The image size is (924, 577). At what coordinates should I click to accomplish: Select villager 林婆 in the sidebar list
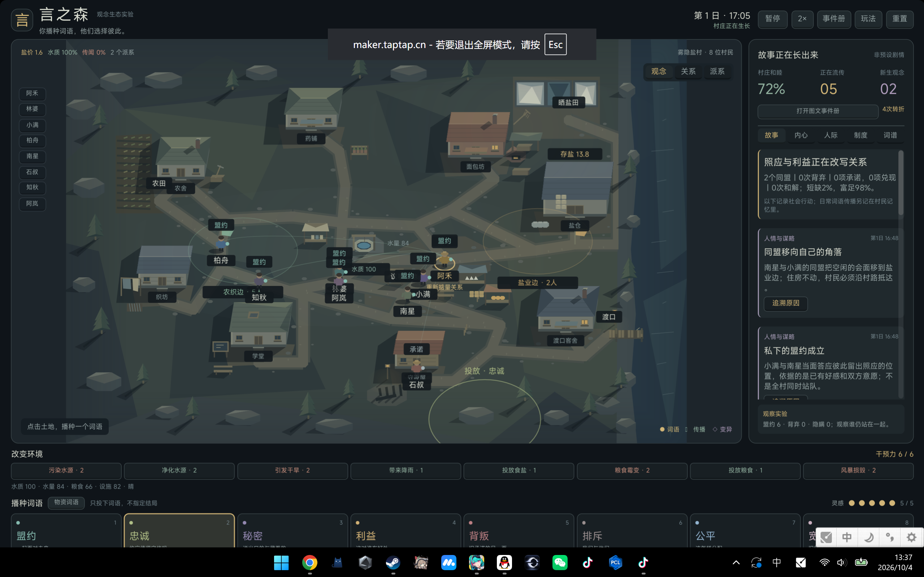point(32,109)
